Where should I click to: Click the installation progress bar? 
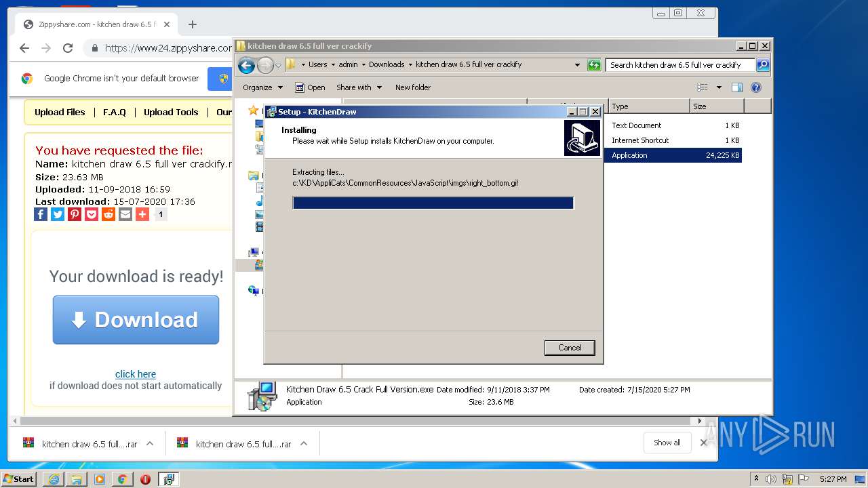(x=433, y=203)
